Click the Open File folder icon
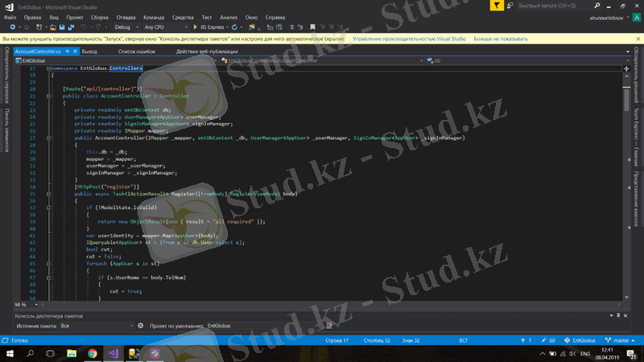 (53, 27)
